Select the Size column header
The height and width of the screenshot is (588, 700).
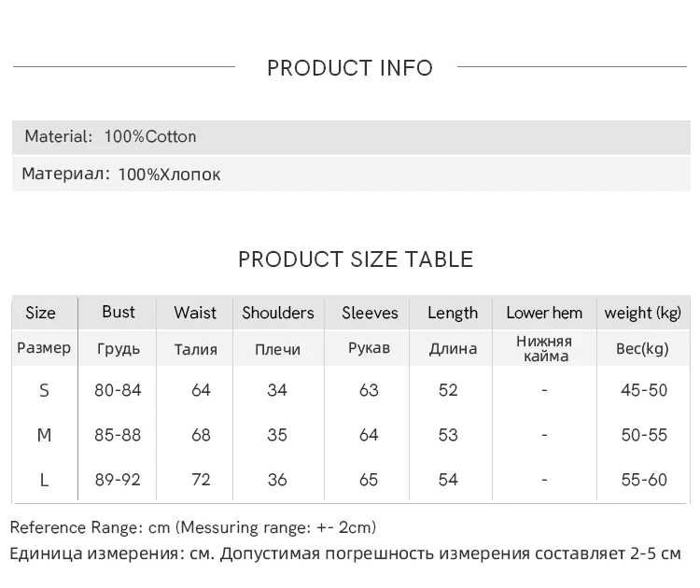[40, 313]
